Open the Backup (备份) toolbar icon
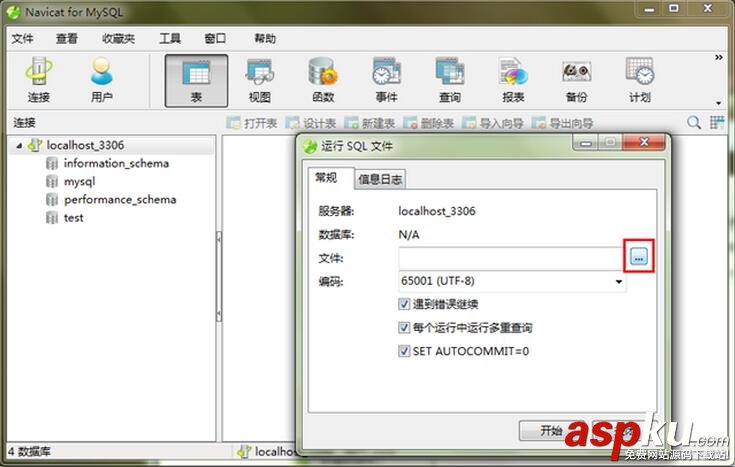 coord(576,80)
